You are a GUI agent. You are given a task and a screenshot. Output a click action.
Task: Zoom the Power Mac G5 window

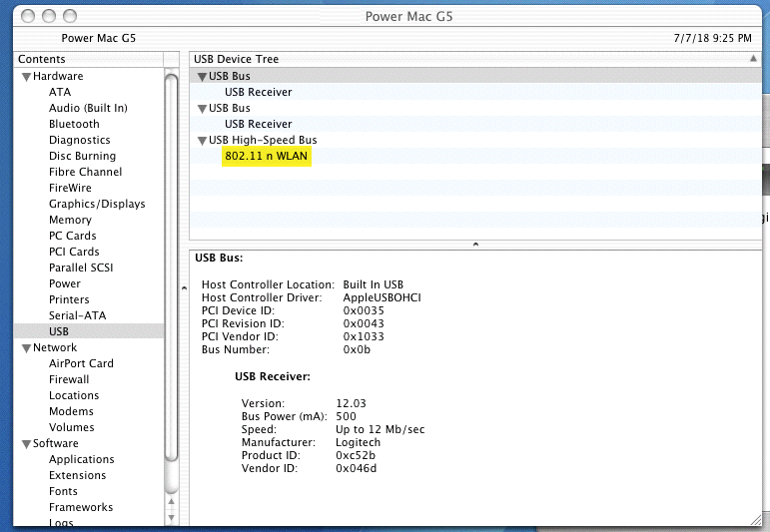point(70,16)
